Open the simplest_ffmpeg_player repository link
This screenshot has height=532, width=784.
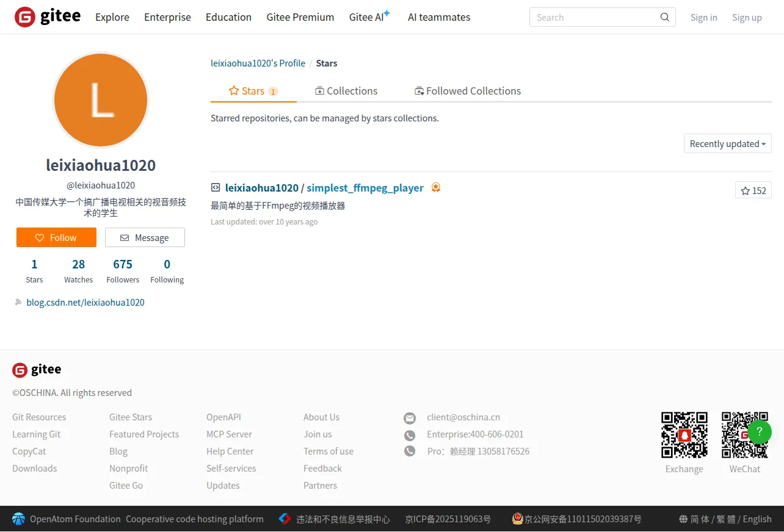coord(365,188)
